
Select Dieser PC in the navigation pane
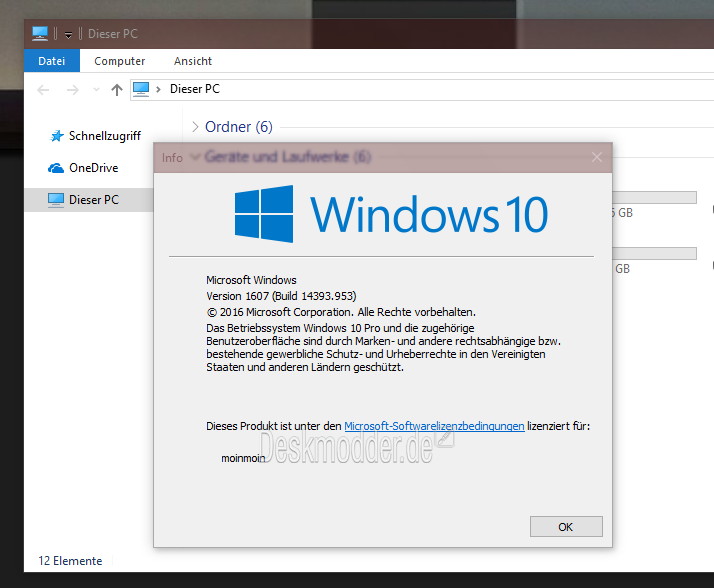(94, 199)
